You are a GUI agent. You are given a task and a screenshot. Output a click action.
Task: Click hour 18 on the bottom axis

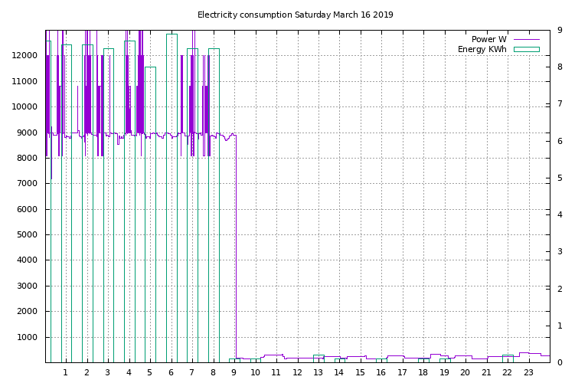(423, 372)
